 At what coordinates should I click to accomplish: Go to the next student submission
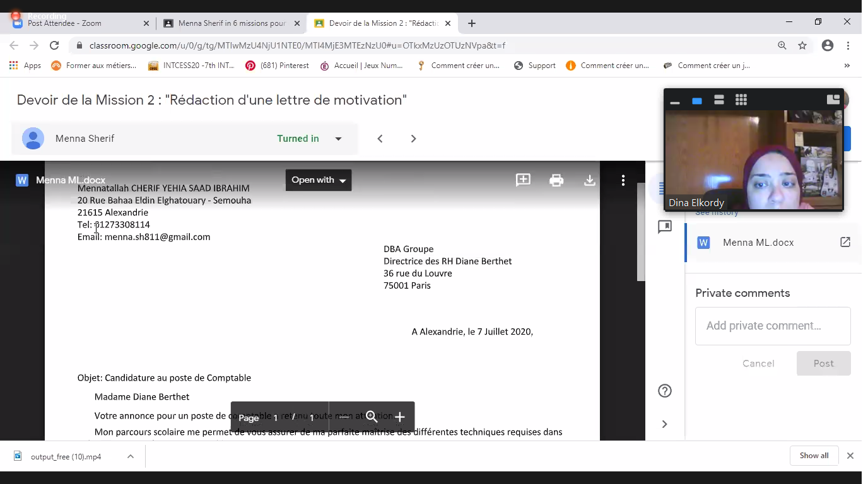[x=413, y=139]
